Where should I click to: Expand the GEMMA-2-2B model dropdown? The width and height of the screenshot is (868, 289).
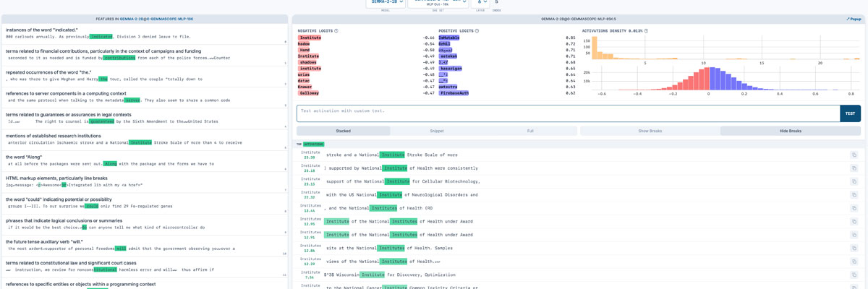[x=385, y=4]
